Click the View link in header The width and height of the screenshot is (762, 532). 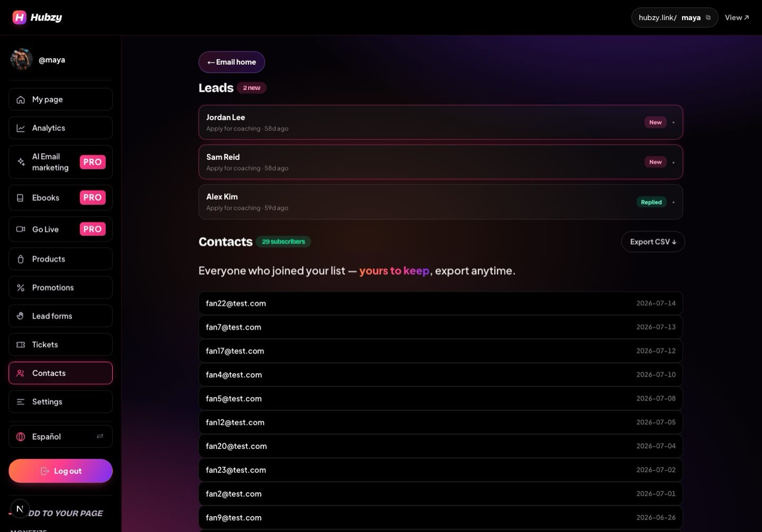point(737,17)
